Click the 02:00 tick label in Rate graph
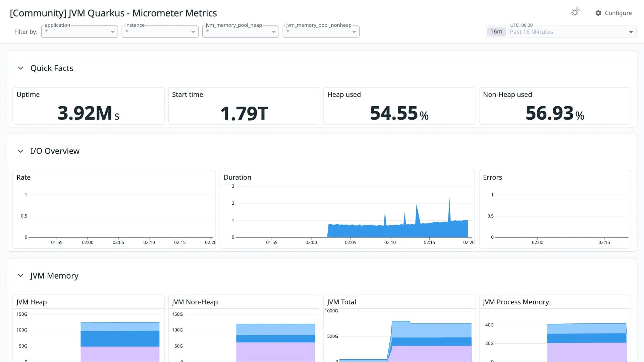 [x=88, y=242]
